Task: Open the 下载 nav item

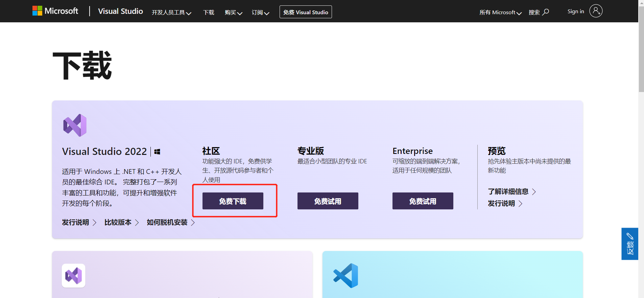Action: click(209, 13)
